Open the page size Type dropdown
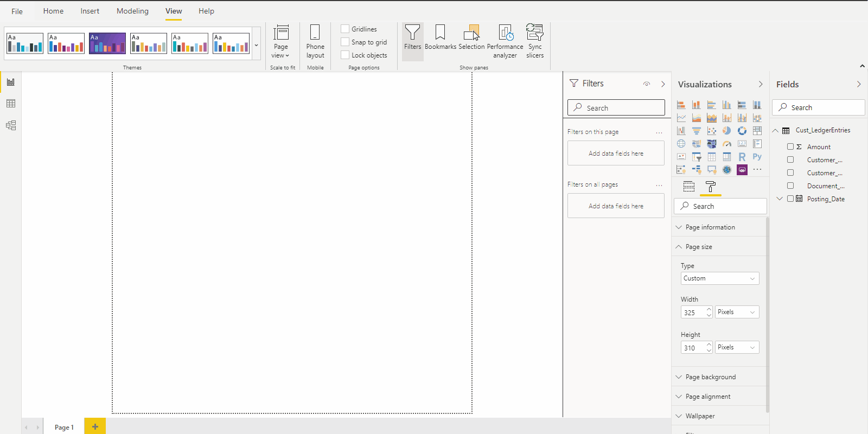Viewport: 868px width, 434px height. coord(719,278)
